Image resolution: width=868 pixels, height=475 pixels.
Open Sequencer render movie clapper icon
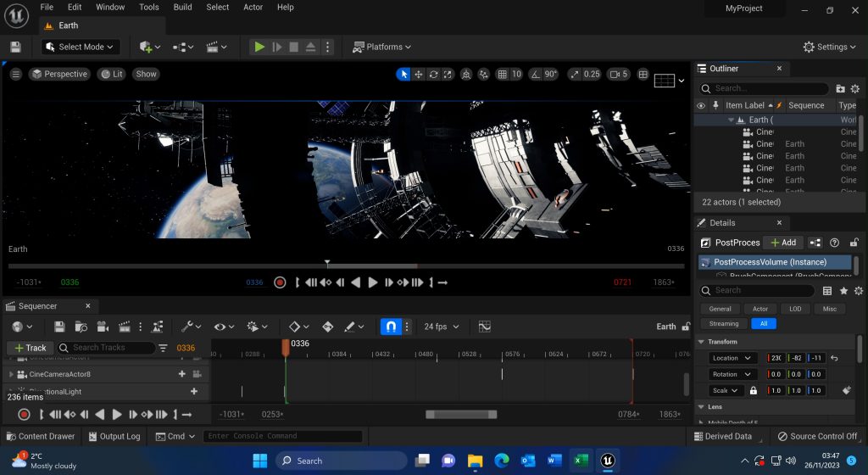tap(124, 327)
